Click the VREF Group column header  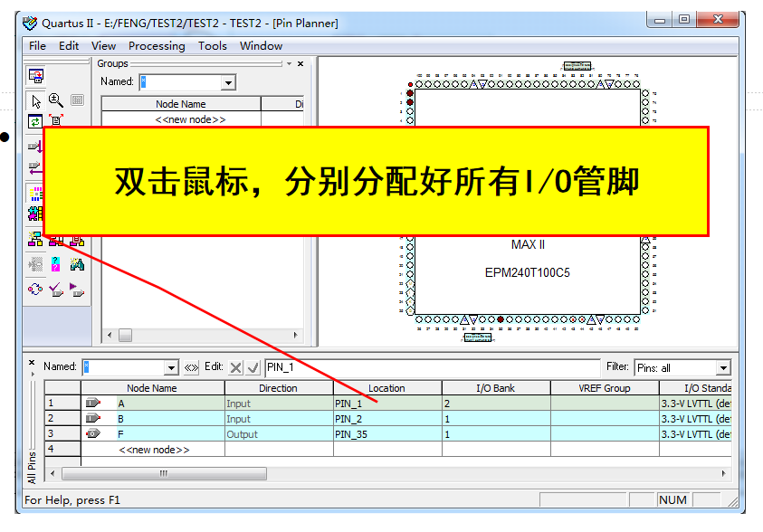click(x=605, y=388)
